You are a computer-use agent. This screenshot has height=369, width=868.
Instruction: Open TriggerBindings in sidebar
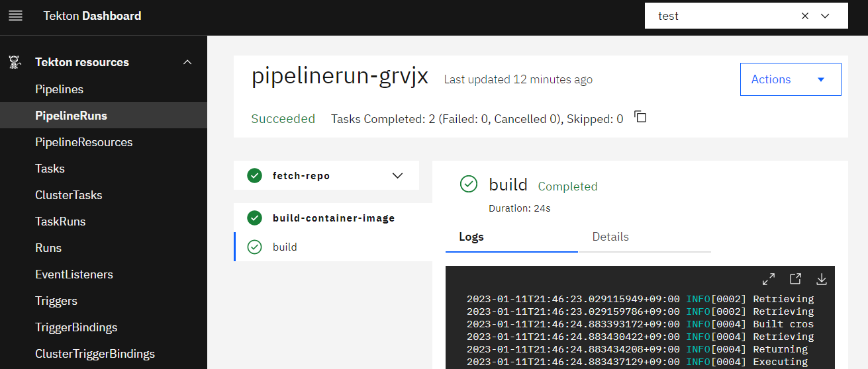(x=103, y=327)
